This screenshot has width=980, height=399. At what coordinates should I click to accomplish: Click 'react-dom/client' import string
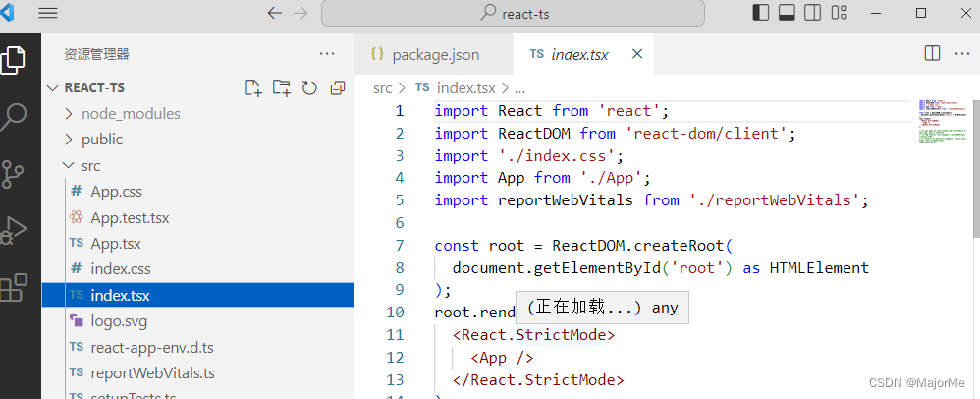point(706,134)
